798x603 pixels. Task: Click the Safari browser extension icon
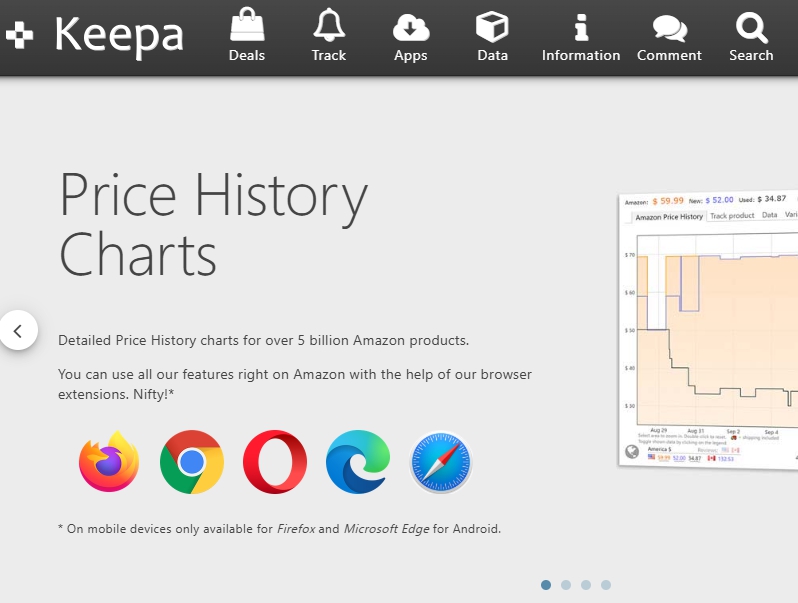click(441, 462)
